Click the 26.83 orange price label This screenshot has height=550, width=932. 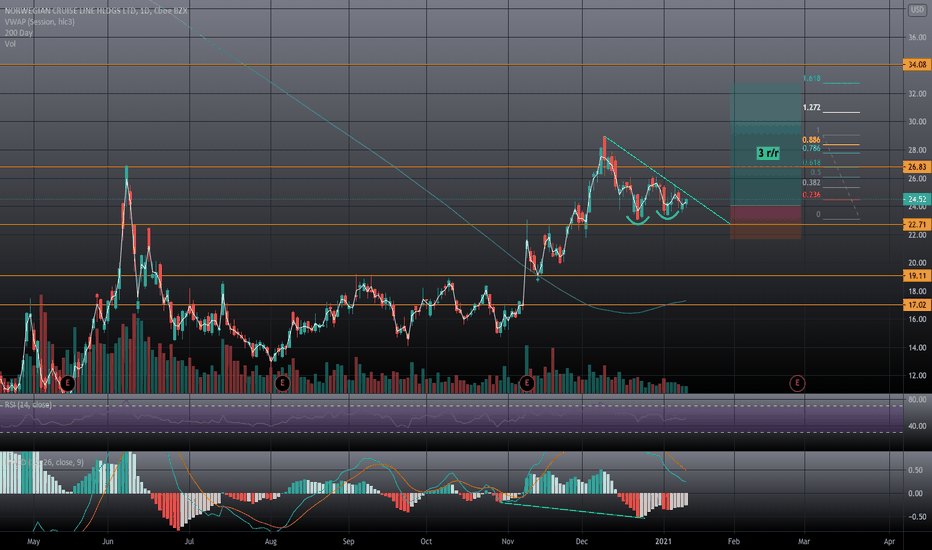tap(917, 167)
